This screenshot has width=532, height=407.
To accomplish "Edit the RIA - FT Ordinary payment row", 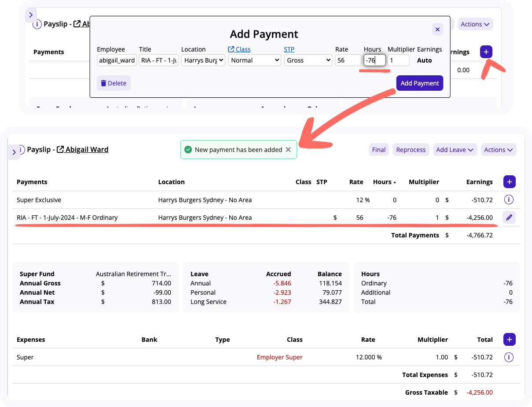I will coord(509,217).
